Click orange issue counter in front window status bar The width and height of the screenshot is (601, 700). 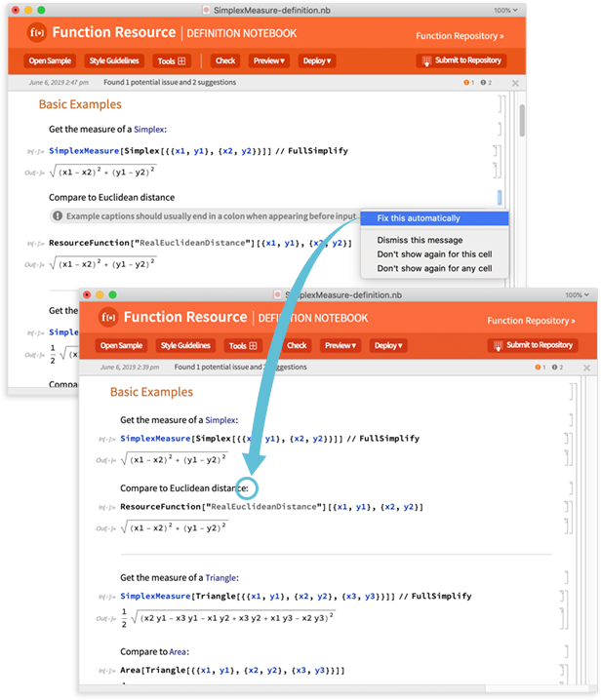[541, 368]
